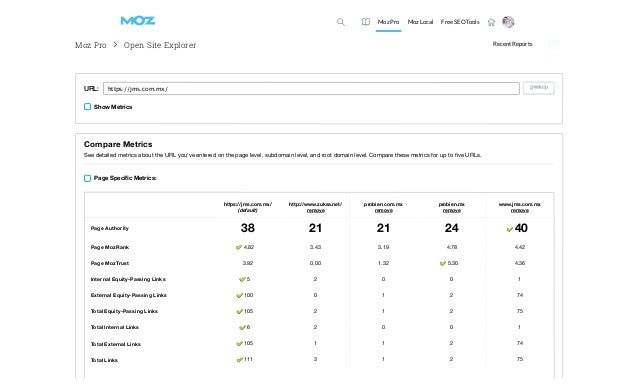Select the Moz Pro tab

point(388,22)
